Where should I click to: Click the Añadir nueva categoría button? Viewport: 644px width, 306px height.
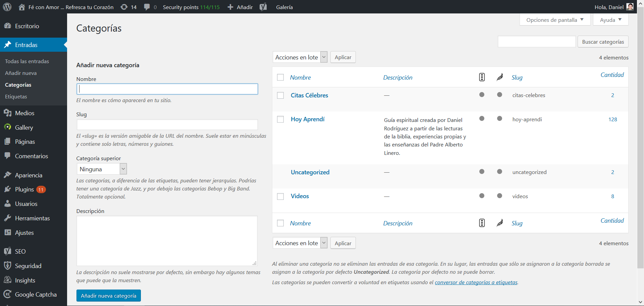(109, 296)
